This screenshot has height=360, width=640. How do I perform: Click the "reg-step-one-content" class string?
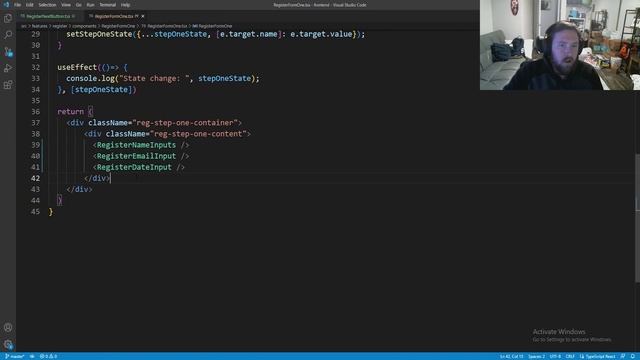tap(198, 134)
